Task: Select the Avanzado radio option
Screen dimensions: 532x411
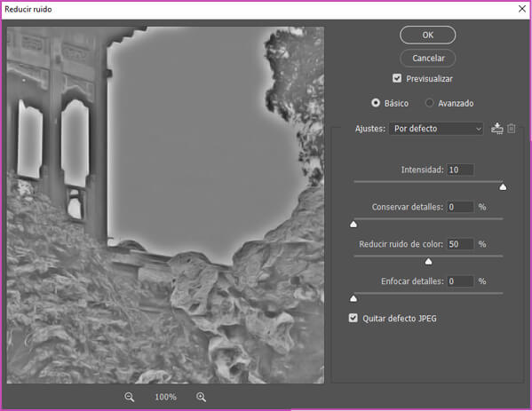Action: (x=430, y=103)
